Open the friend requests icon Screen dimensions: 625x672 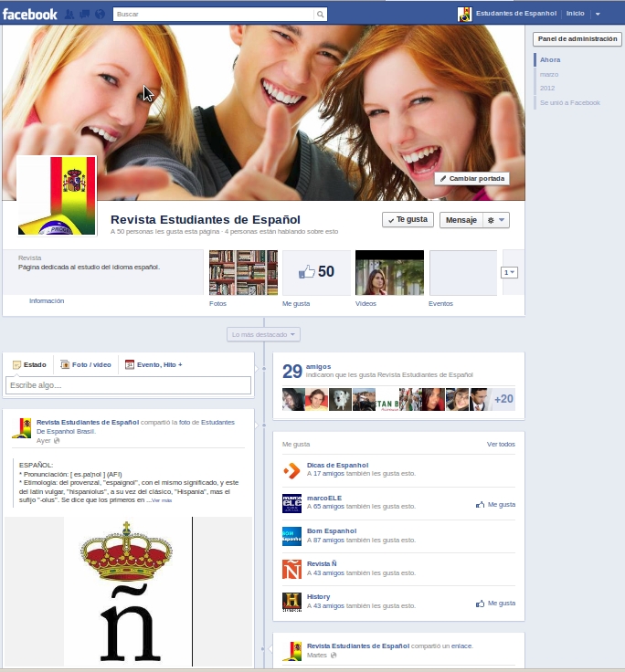pos(70,14)
